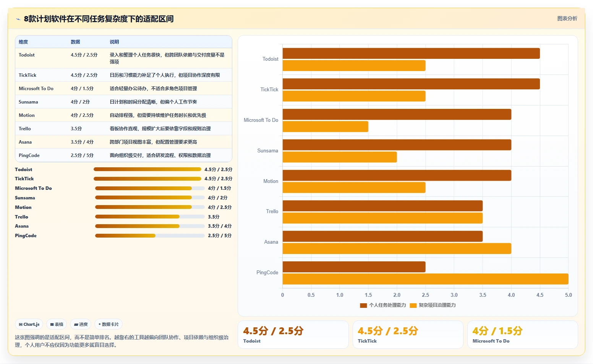Open the TickTick 4.5分 / 2.5分 data card
This screenshot has width=593, height=364.
(408, 335)
